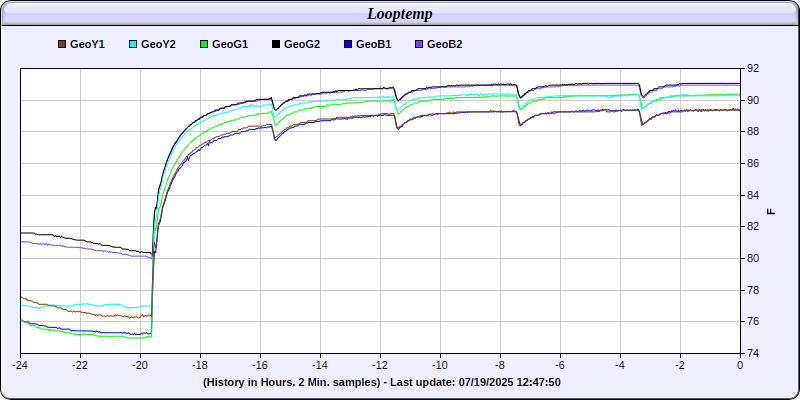The image size is (800, 400).
Task: Click the -12 hour axis label
Action: (x=380, y=365)
